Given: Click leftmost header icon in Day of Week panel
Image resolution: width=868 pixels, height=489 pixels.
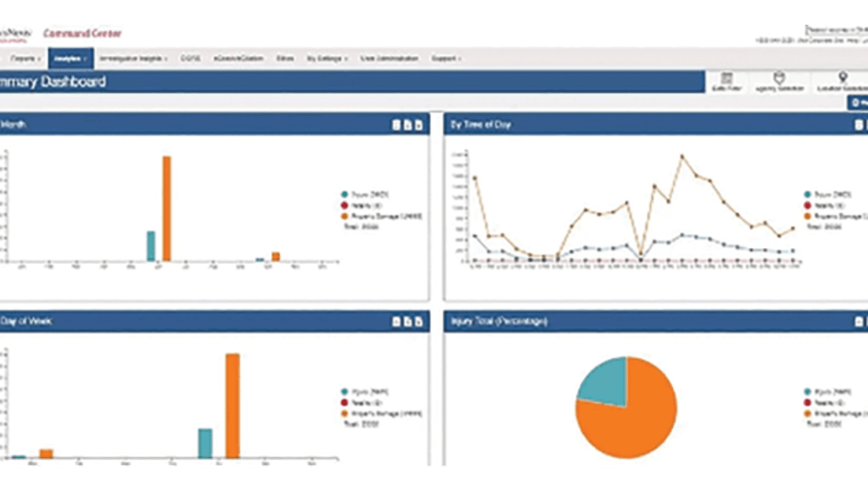Looking at the screenshot, I should pos(396,322).
